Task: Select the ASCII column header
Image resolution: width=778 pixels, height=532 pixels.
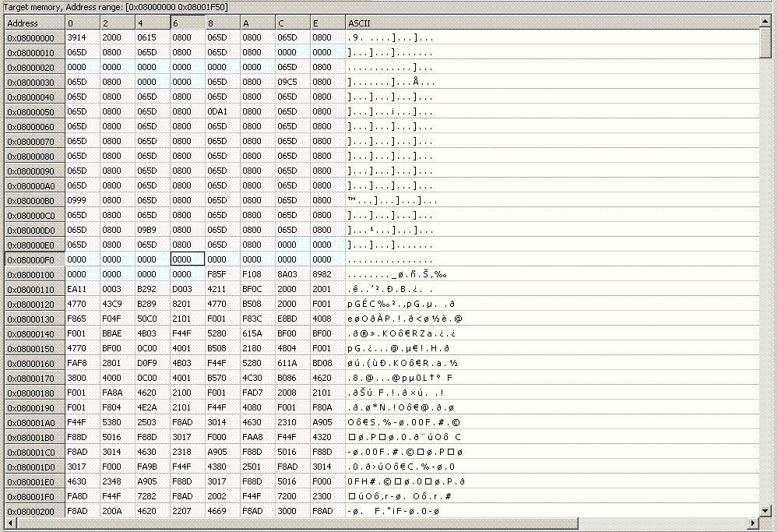Action: click(x=551, y=23)
